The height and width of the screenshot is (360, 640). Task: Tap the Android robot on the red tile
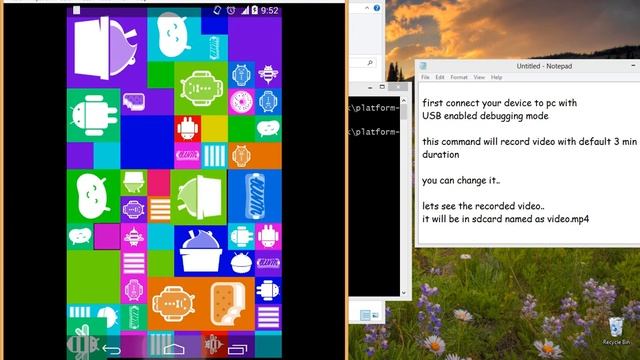coord(187,129)
